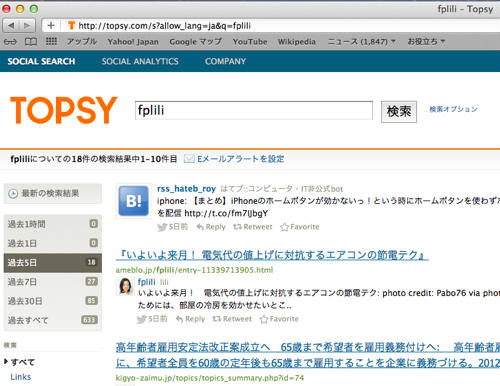Open the Google マップ bookmark
Screen dimensions: 500x386
pos(196,42)
